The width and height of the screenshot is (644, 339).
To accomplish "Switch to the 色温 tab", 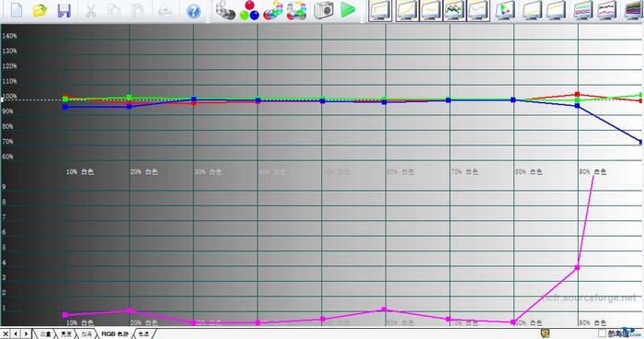I will click(144, 333).
